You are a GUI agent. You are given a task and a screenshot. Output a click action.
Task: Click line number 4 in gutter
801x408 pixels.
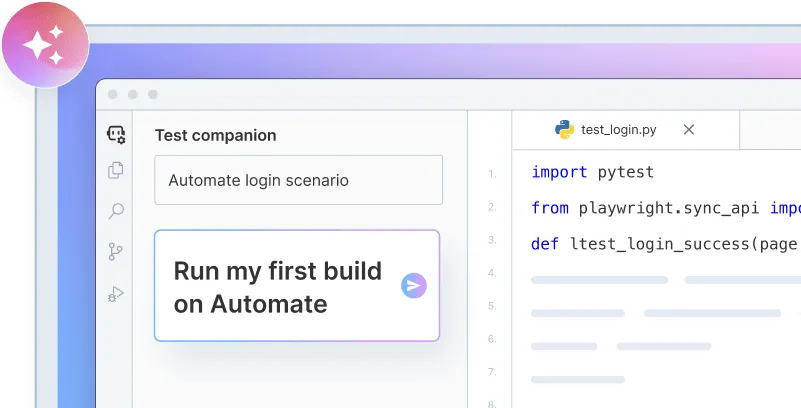(x=492, y=273)
